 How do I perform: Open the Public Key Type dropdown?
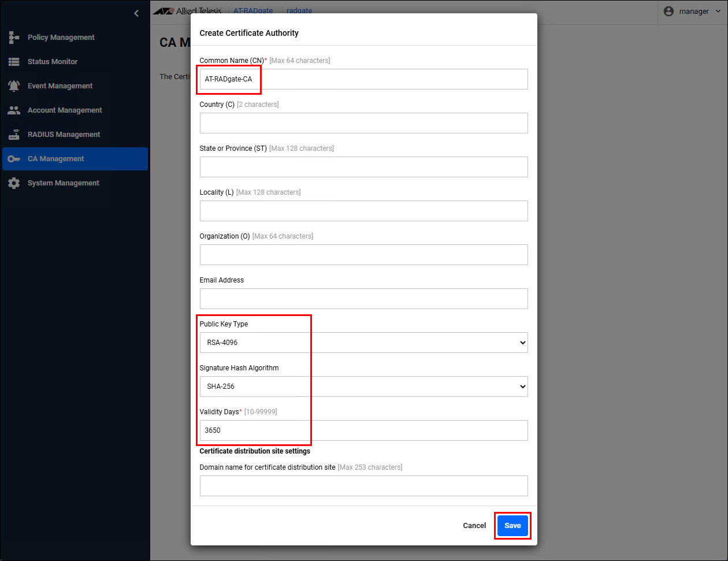point(364,343)
